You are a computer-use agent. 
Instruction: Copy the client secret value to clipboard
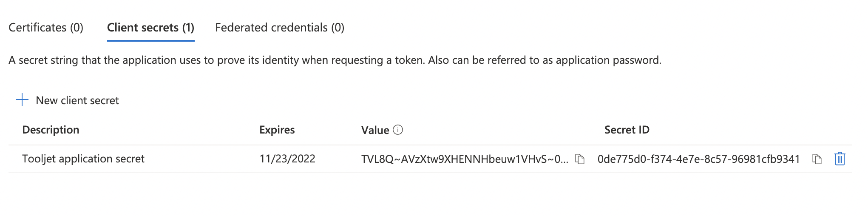pyautogui.click(x=580, y=159)
